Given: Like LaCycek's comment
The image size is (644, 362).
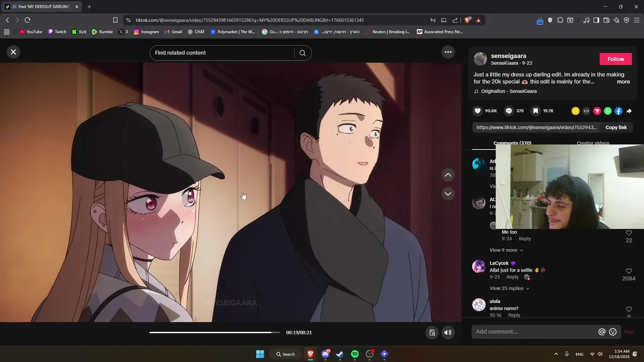Looking at the screenshot, I should [628, 271].
